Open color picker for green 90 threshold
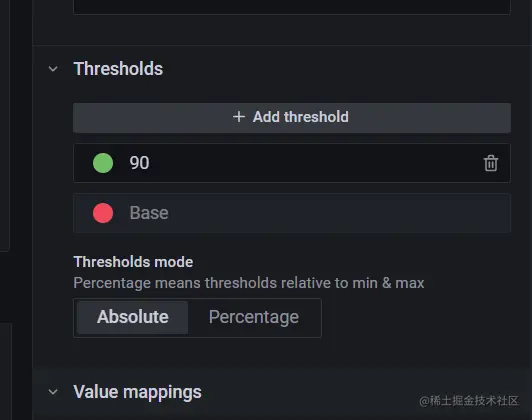This screenshot has width=532, height=420. coord(103,163)
